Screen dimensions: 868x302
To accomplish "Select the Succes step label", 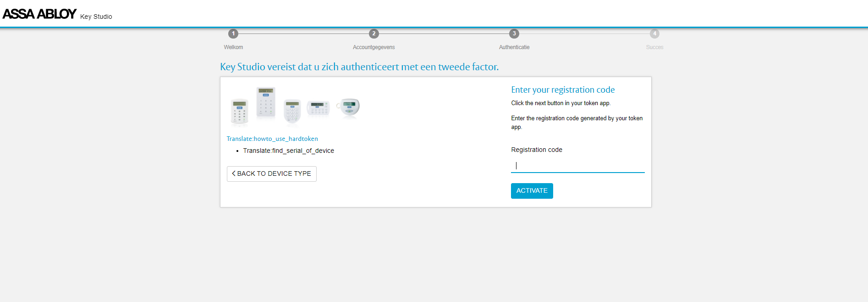I will 654,47.
